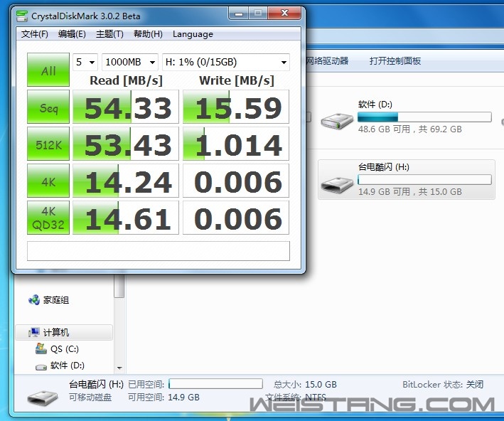Open the 文件(F) menu
The image size is (504, 421).
point(35,34)
